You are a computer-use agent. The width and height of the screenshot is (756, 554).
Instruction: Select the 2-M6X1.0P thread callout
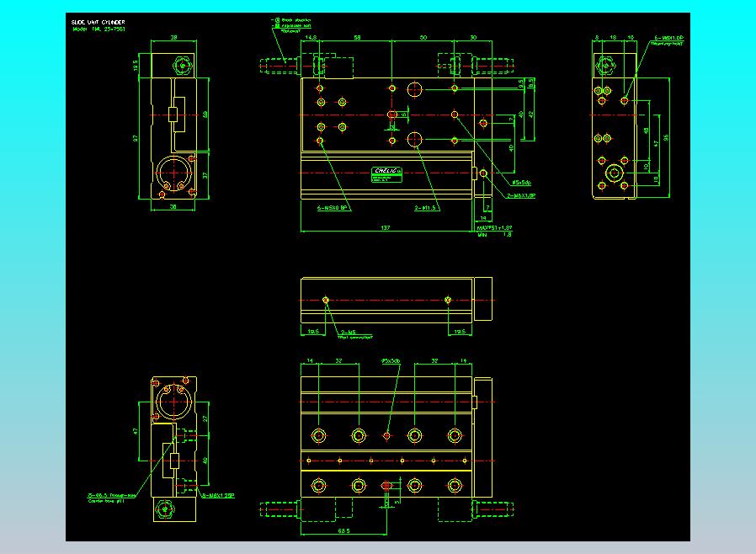click(521, 196)
